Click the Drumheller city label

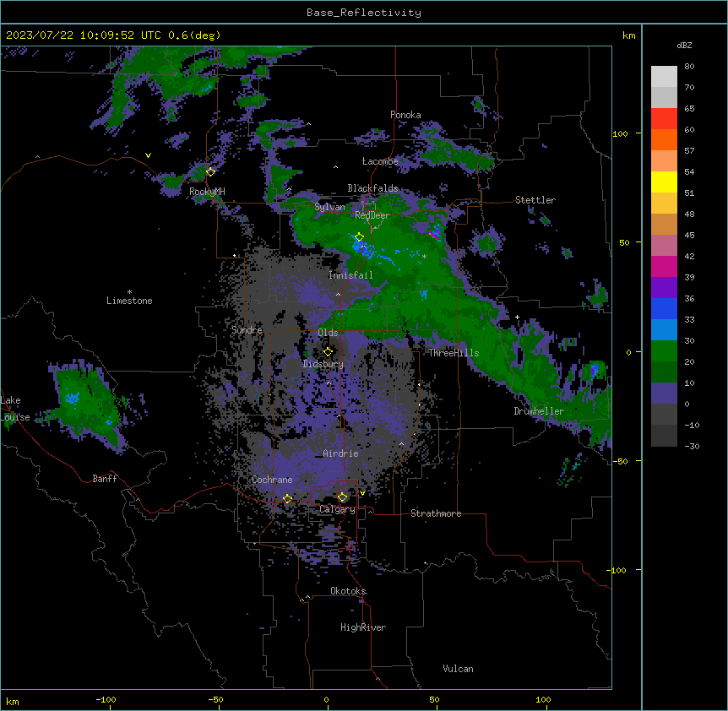(539, 411)
